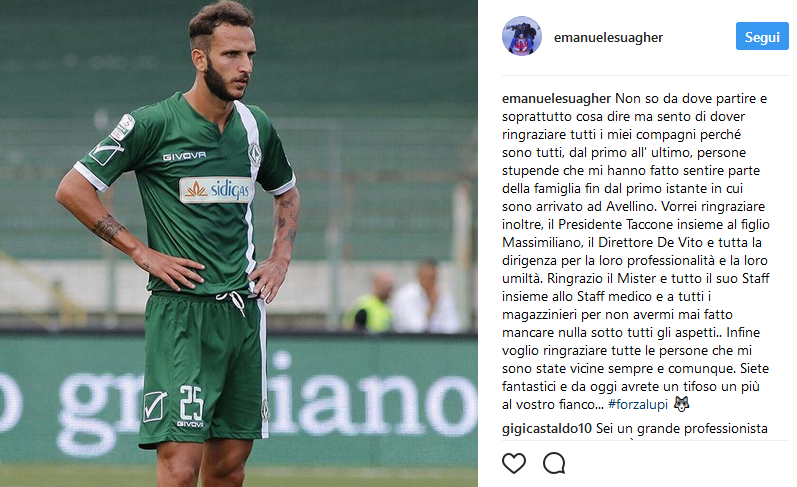
Task: Click the wolf emoji after #forzalupi
Action: 682,404
